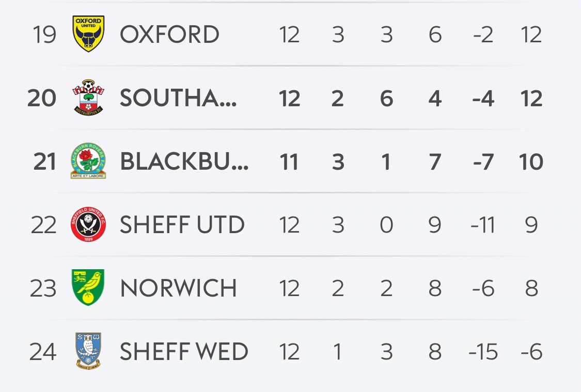Click the Sheffield United badge
This screenshot has width=581, height=392.
click(x=88, y=224)
